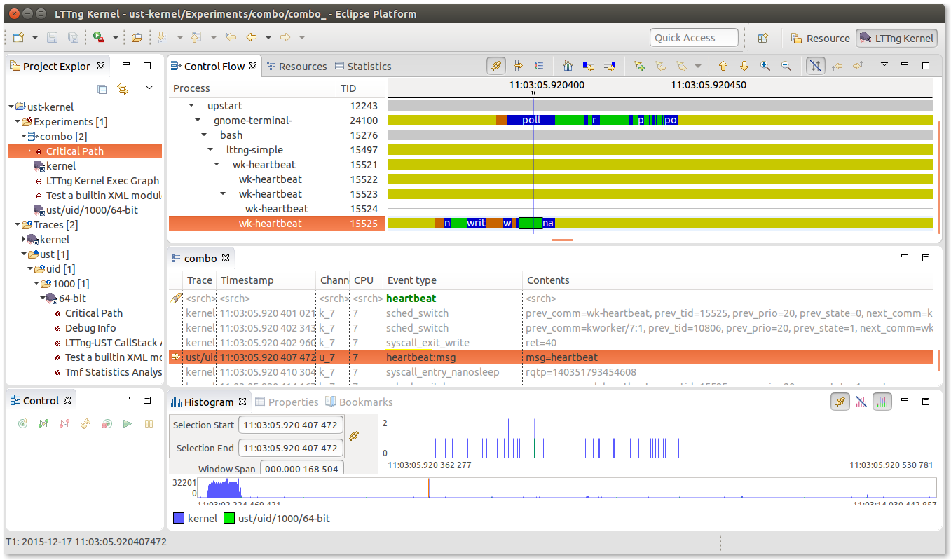The width and height of the screenshot is (951, 560).
Task: Select the Debug Info tree item
Action: [90, 328]
